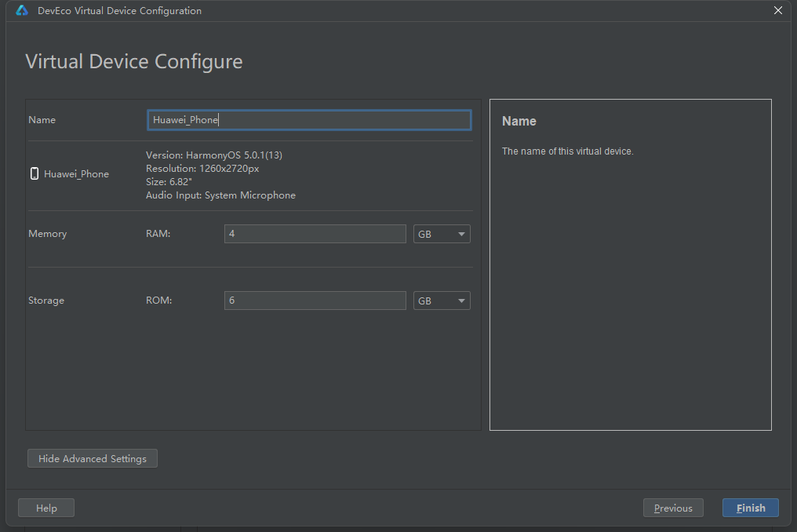Click 'The name of this virtual device.' description

click(x=568, y=151)
